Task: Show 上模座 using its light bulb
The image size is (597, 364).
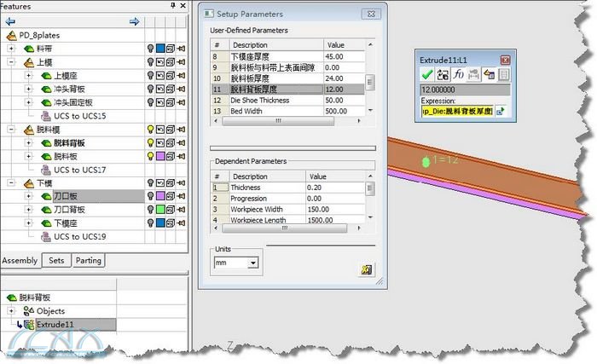Action: coord(150,75)
